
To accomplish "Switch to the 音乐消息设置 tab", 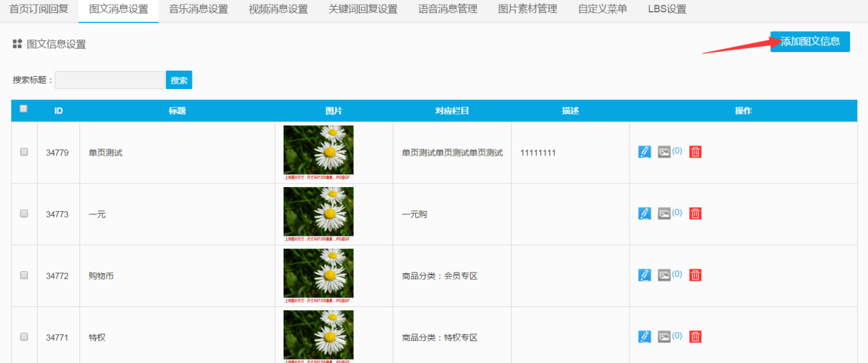I will 198,10.
